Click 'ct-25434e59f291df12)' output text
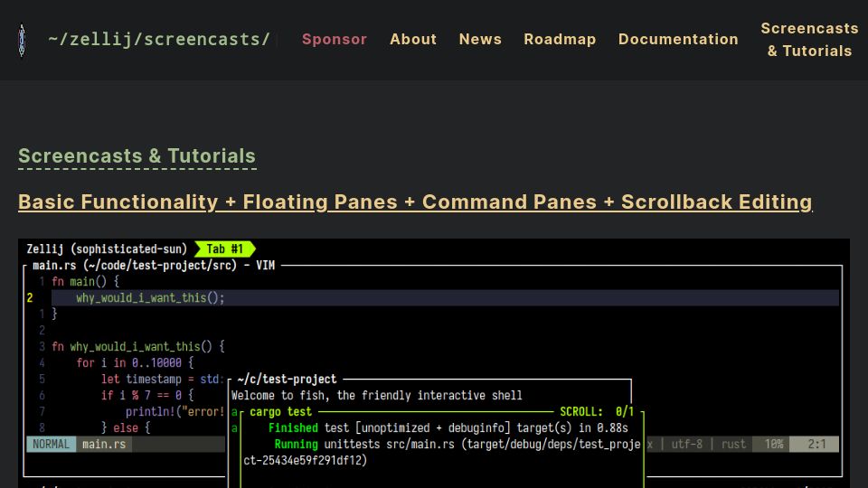 point(305,460)
